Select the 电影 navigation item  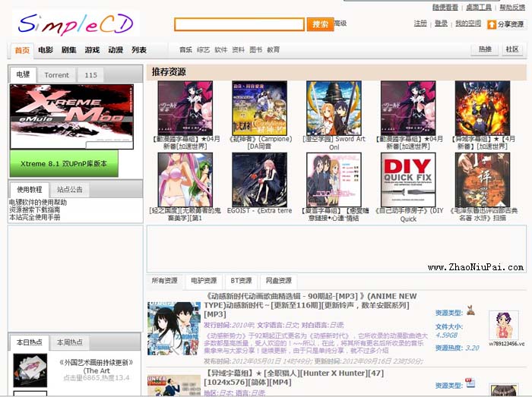click(x=46, y=50)
